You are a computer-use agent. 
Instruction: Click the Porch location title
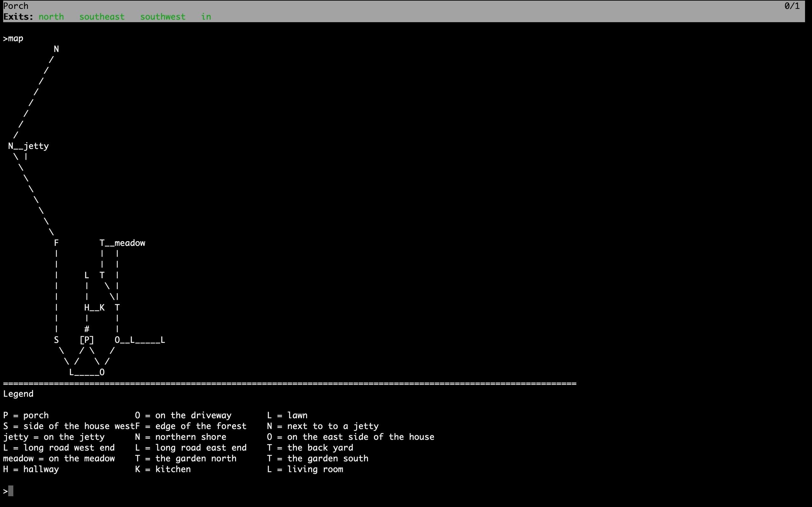click(16, 6)
